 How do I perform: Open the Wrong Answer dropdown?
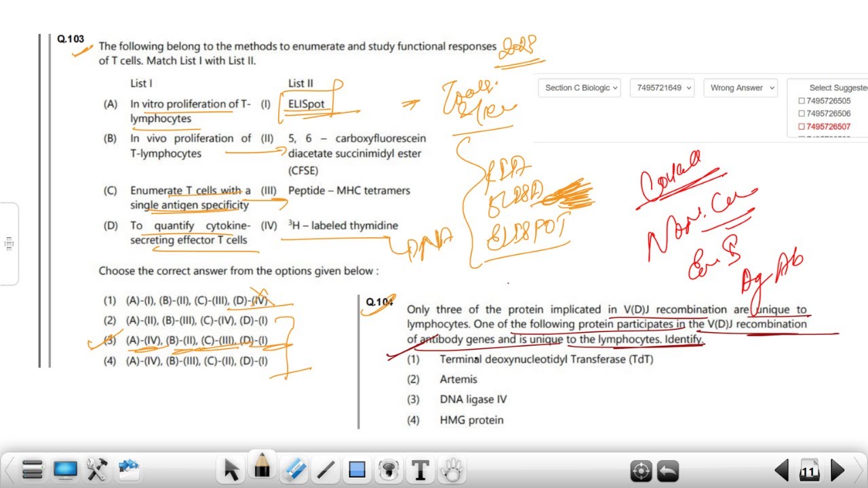pyautogui.click(x=740, y=88)
